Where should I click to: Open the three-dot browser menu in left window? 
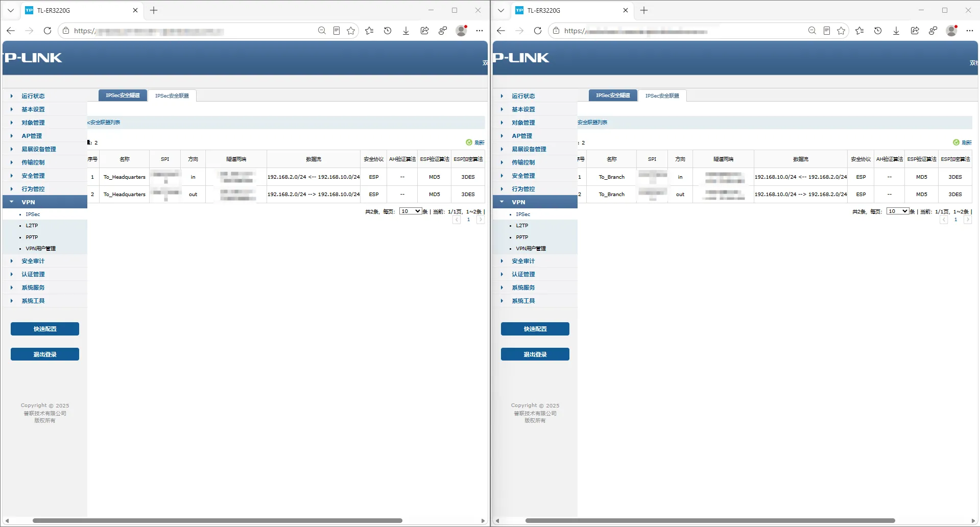tap(480, 31)
